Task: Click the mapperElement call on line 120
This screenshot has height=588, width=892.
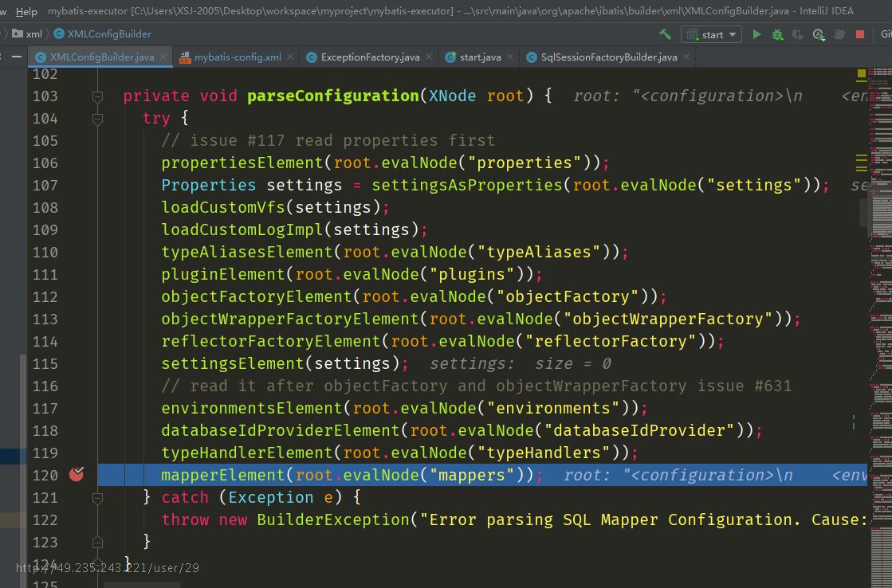Action: [x=223, y=475]
